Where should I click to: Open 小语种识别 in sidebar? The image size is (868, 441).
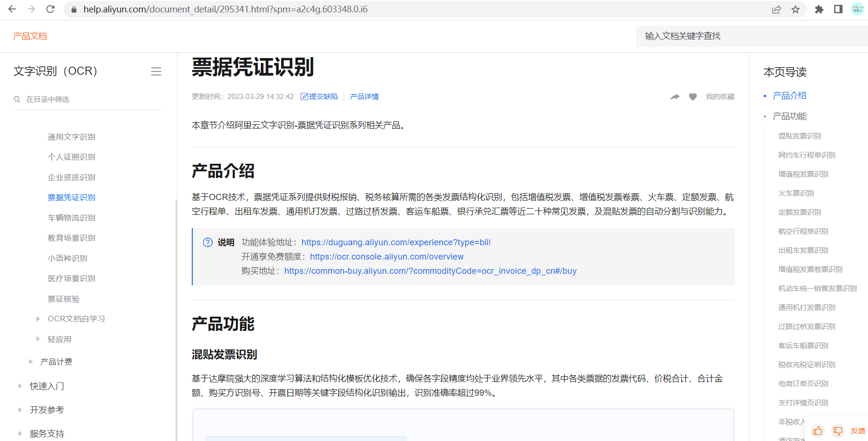(x=68, y=258)
